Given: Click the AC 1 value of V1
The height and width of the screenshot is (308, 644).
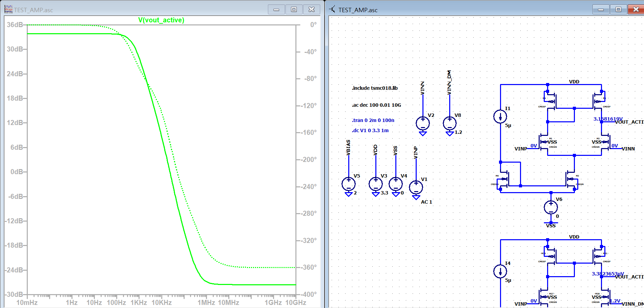Looking at the screenshot, I should pos(427,202).
